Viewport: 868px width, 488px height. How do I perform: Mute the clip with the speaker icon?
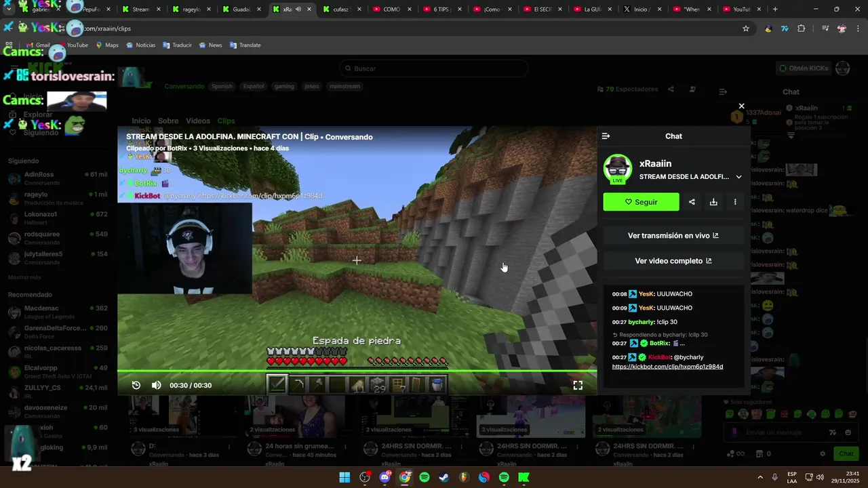point(157,385)
